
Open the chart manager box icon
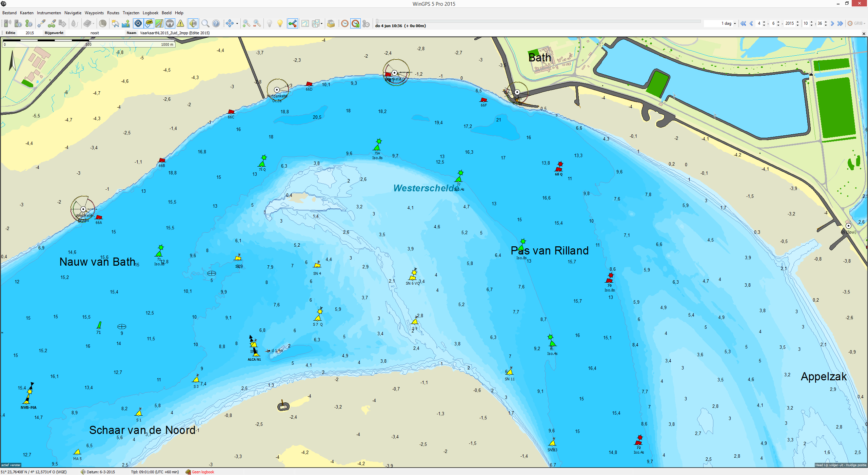point(331,23)
